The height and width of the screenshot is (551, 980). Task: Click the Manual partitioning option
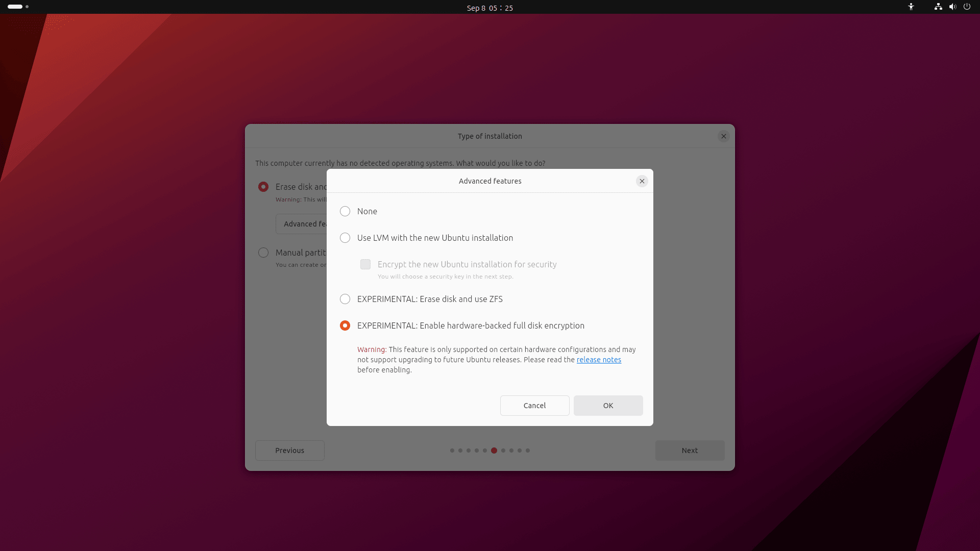(263, 253)
